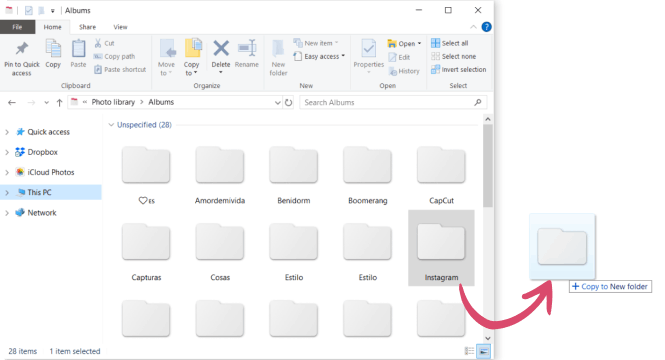
Task: Click the Cut scissors command
Action: pos(104,43)
